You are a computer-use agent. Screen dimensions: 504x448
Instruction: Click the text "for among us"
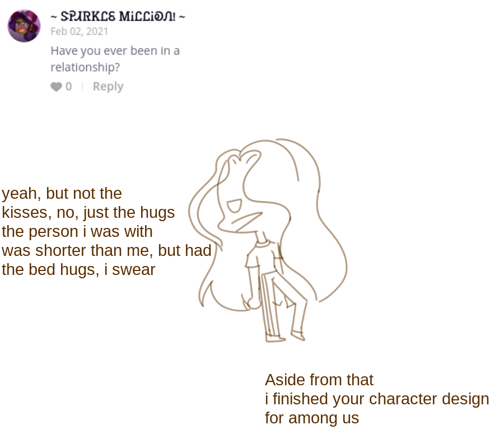click(311, 418)
